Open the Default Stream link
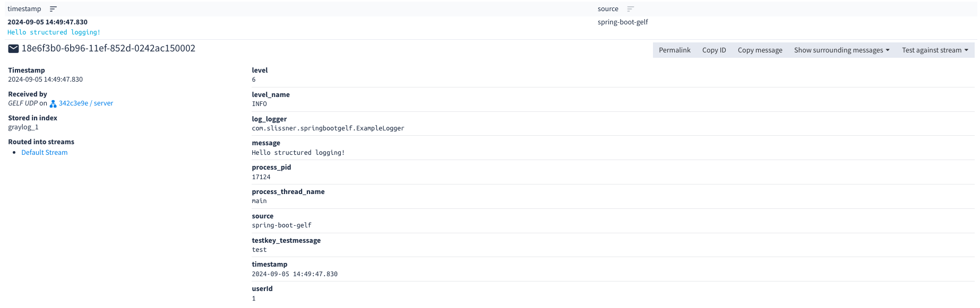The width and height of the screenshot is (980, 308). click(45, 153)
